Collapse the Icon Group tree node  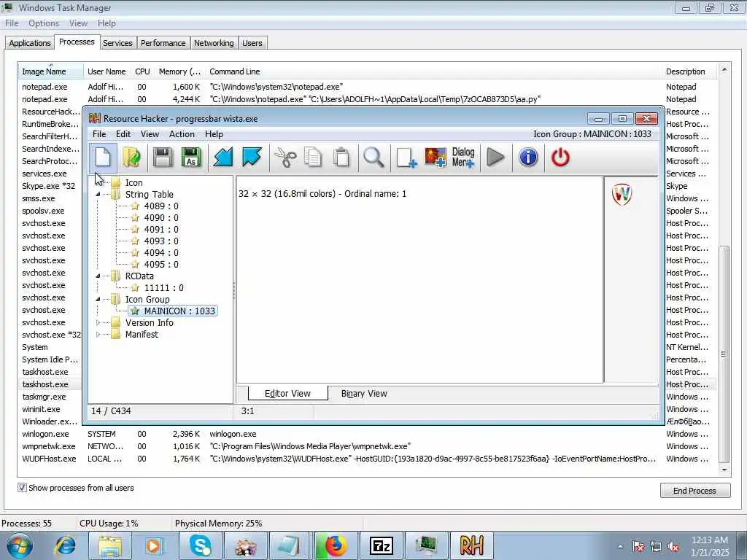click(98, 300)
